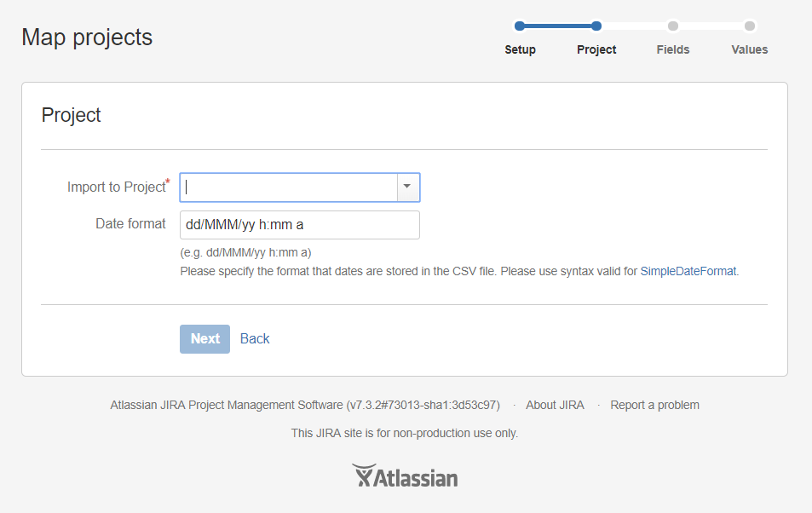This screenshot has width=812, height=513.
Task: Click inside the Import to Project field
Action: (x=289, y=187)
